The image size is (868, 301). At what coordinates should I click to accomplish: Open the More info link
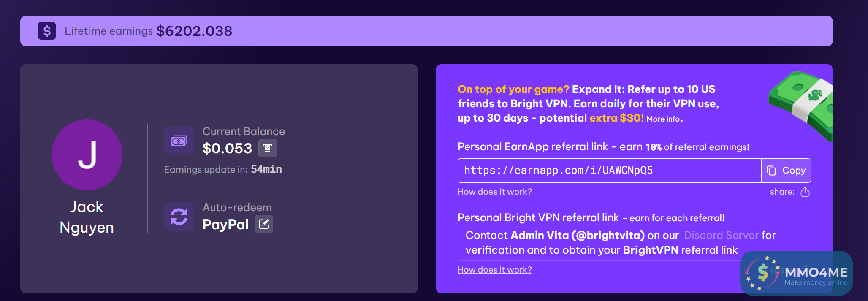[663, 119]
